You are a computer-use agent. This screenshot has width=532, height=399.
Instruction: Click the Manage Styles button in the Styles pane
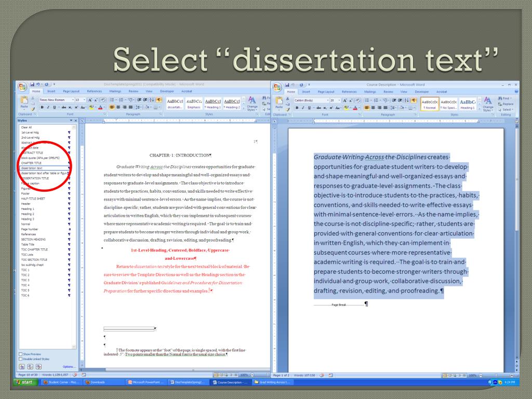[38, 366]
